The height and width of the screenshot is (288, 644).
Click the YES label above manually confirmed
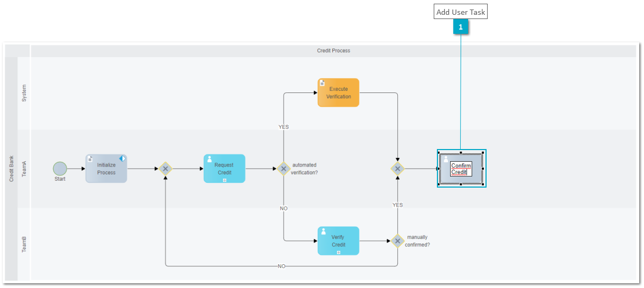397,205
